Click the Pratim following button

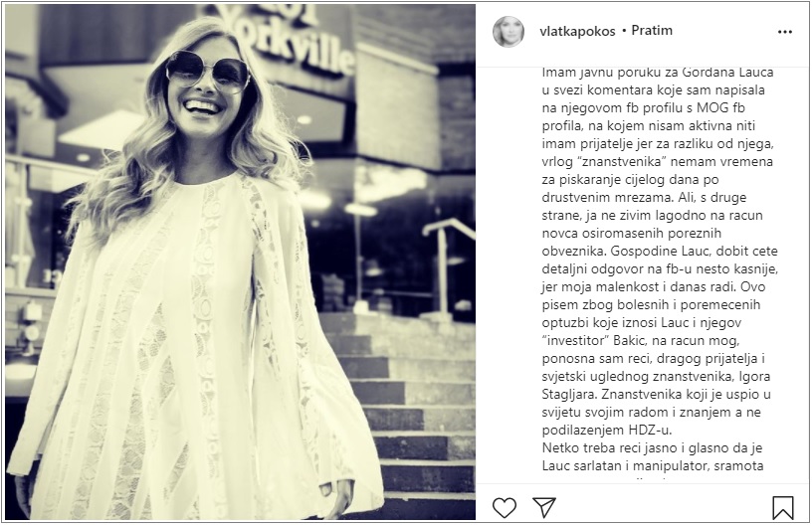click(652, 31)
